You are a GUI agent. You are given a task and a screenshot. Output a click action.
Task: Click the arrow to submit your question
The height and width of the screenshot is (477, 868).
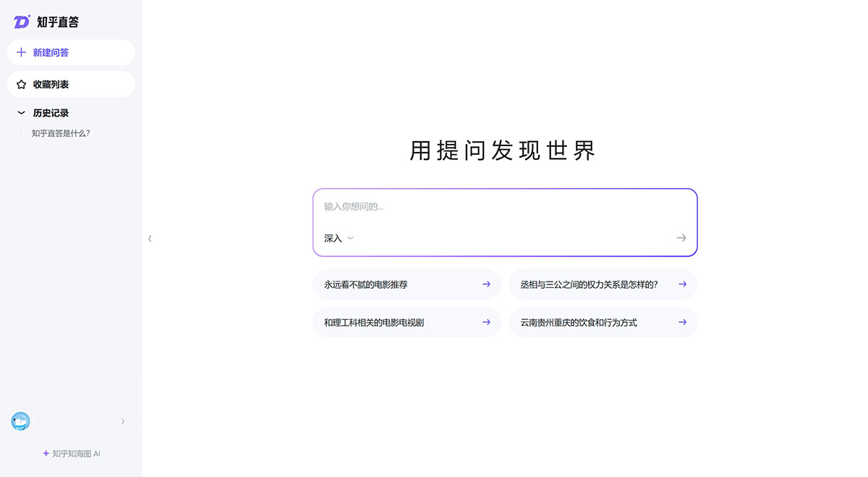coord(681,237)
